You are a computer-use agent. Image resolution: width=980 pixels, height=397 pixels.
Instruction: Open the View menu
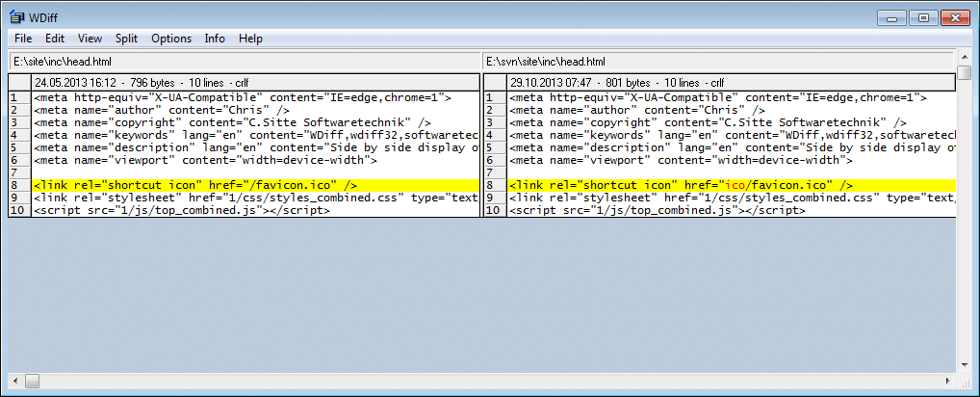click(x=90, y=39)
